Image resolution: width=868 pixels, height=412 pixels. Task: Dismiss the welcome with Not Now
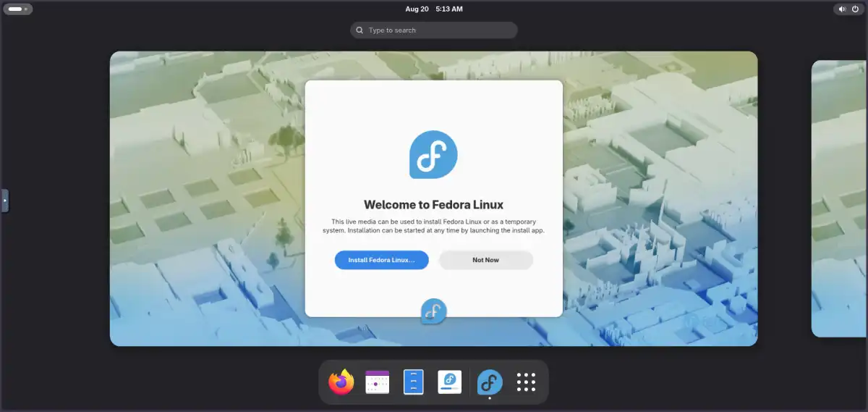click(486, 260)
